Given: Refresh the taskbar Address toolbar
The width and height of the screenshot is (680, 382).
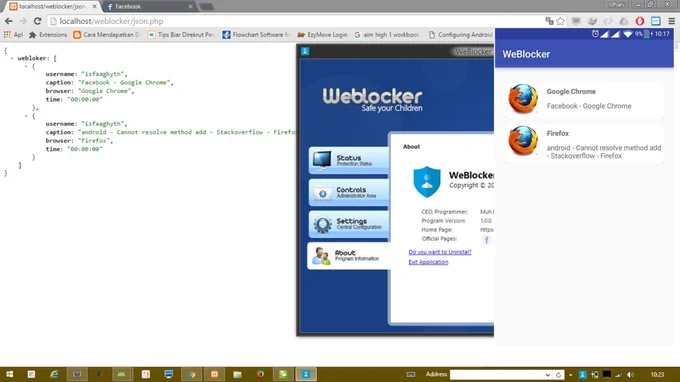Looking at the screenshot, I should pos(559,375).
